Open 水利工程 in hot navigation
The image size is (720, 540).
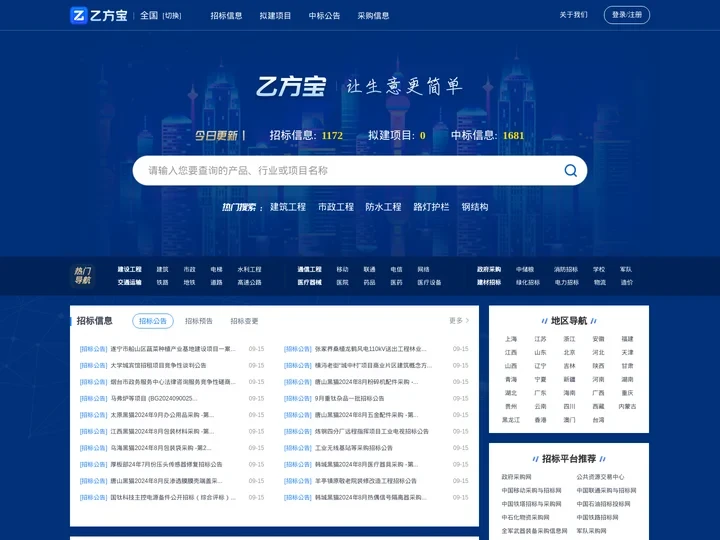249,270
